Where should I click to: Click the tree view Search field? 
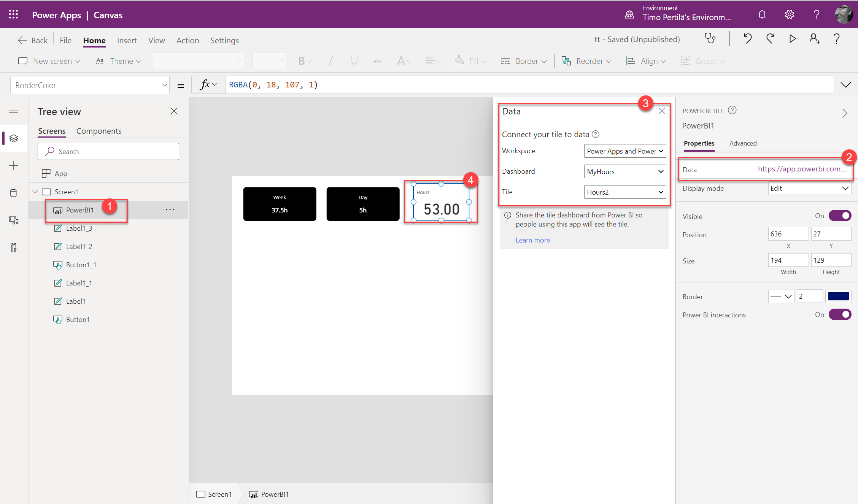108,151
